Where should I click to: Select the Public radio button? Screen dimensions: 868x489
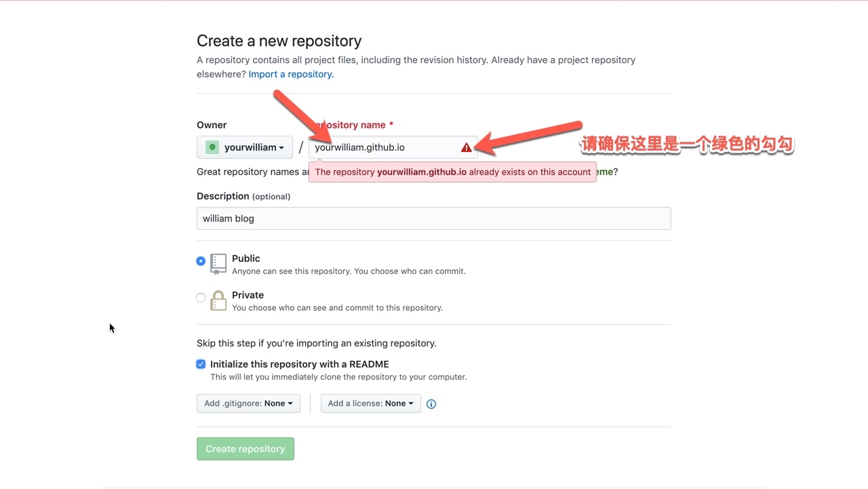[201, 261]
